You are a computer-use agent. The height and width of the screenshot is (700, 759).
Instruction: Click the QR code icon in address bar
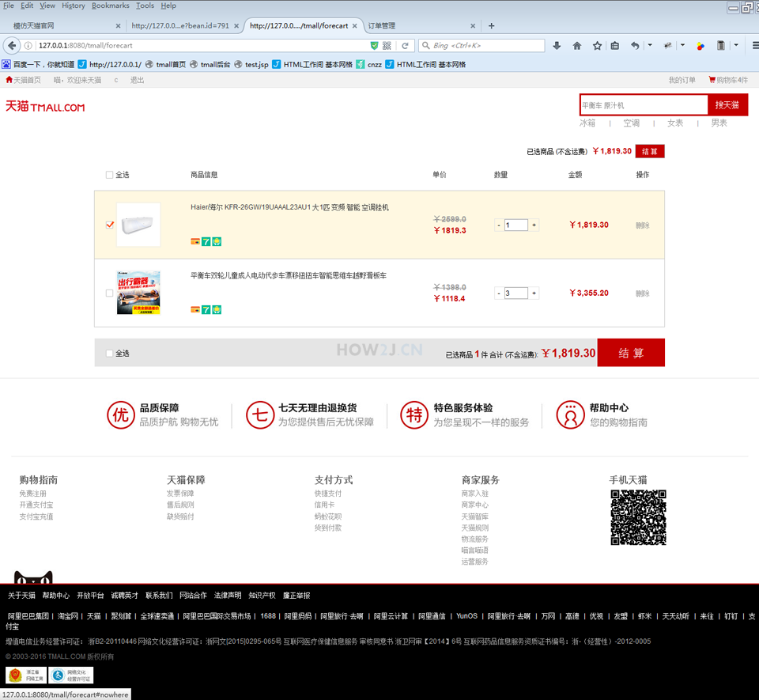[x=387, y=46]
